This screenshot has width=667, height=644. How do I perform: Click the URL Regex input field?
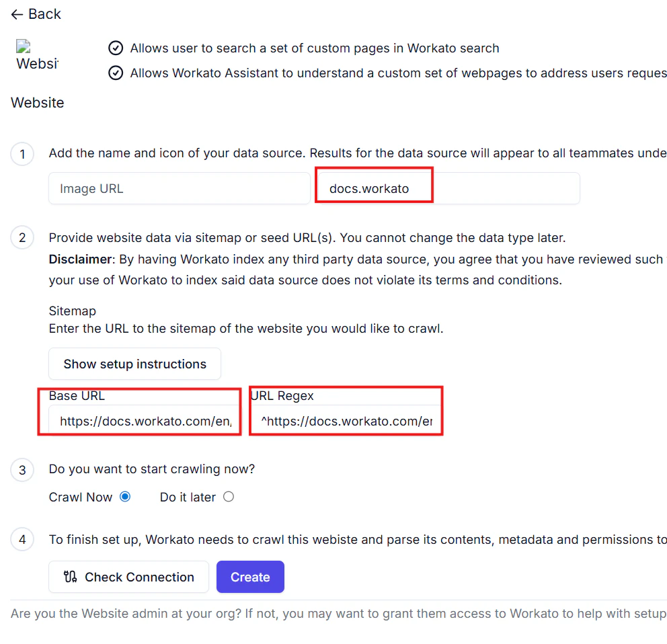pyautogui.click(x=346, y=421)
